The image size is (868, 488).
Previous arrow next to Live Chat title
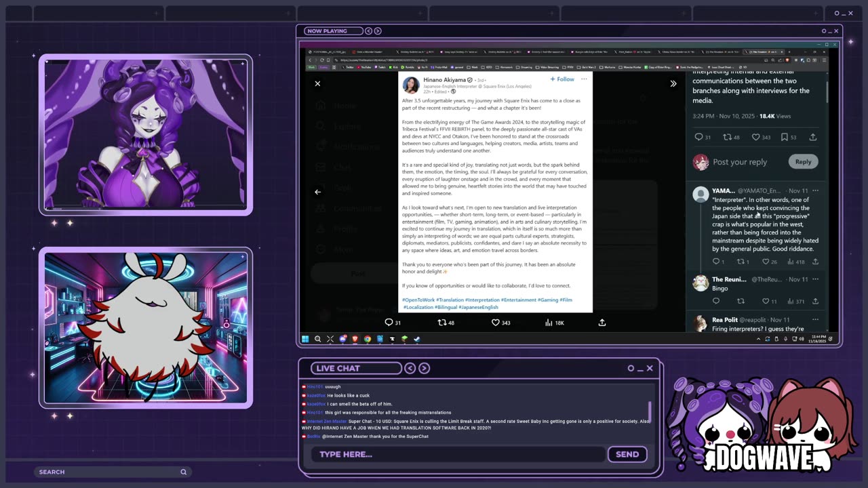(x=410, y=368)
